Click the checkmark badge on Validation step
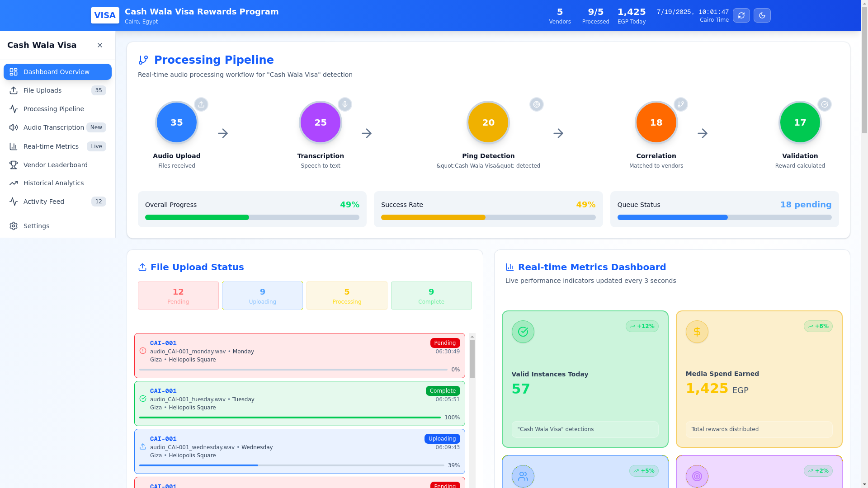 pyautogui.click(x=825, y=104)
